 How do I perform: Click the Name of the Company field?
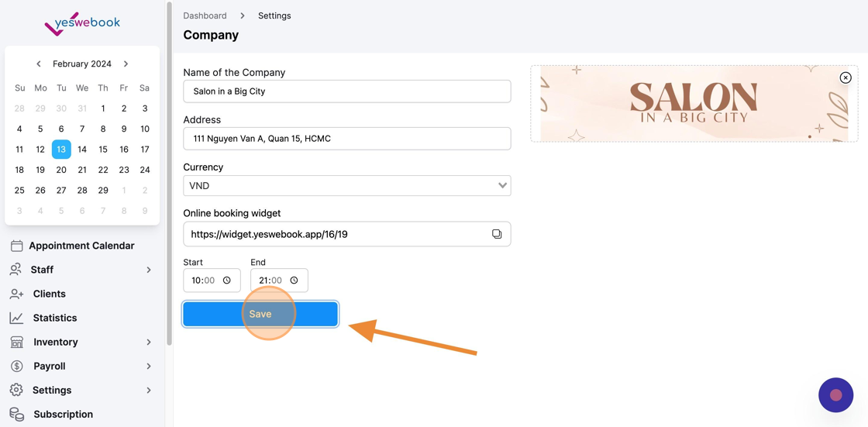[x=347, y=91]
